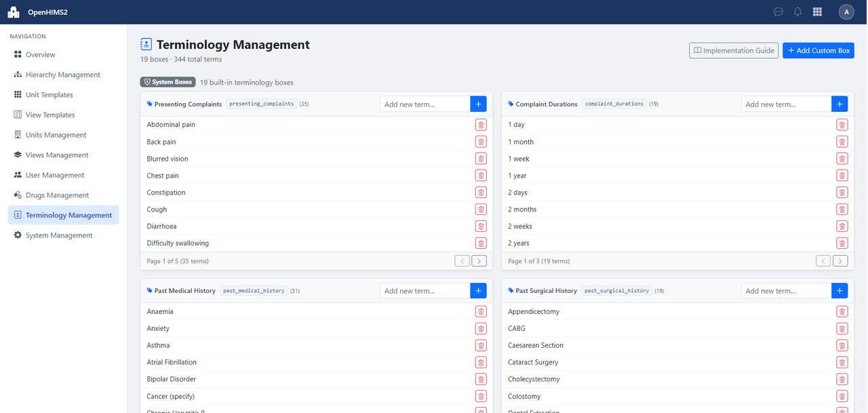Viewport: 868px width, 413px height.
Task: Delete the 'Abdominal pain' term
Action: point(481,125)
